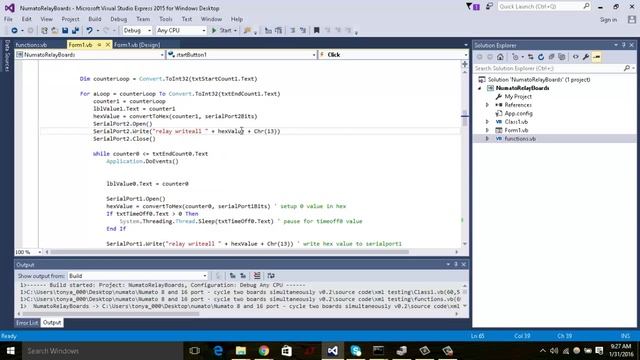Click the Find in Files toolbar icon
The width and height of the screenshot is (640, 360).
[x=247, y=31]
